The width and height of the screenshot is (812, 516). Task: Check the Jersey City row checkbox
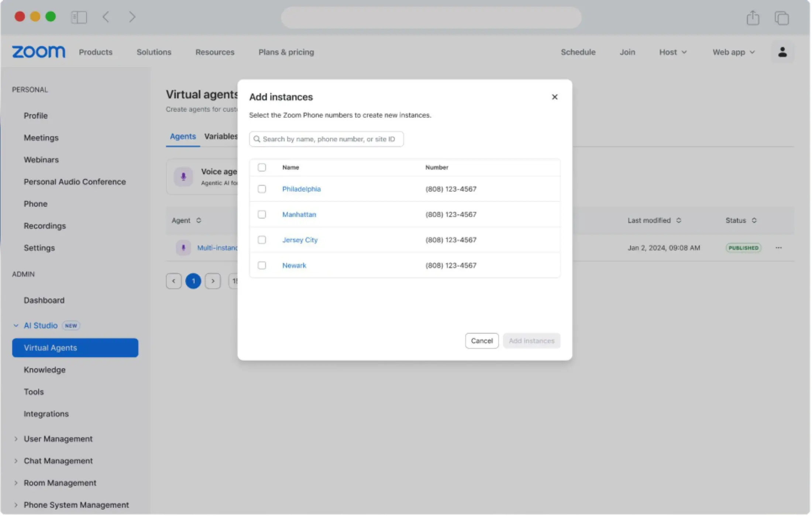pos(262,240)
